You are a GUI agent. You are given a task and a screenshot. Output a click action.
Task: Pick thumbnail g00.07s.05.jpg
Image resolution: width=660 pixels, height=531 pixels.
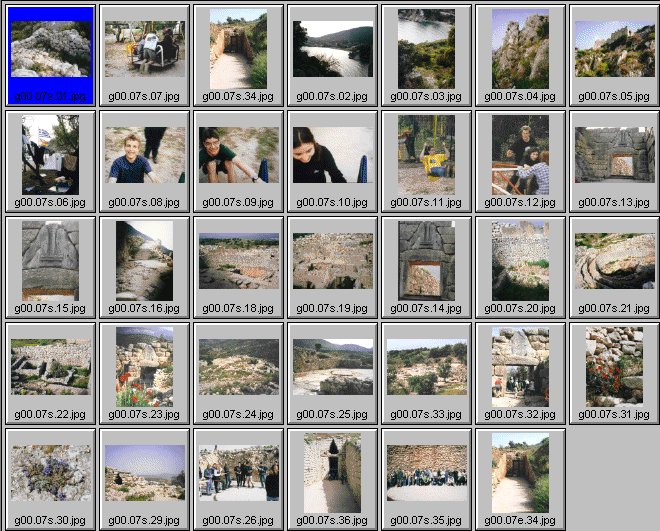point(614,50)
